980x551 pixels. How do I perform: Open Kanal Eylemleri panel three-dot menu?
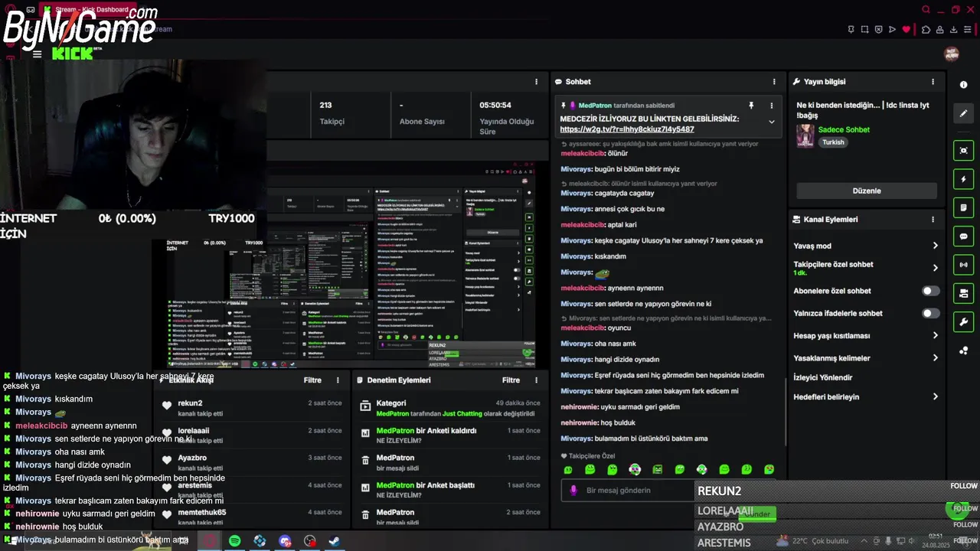(933, 220)
